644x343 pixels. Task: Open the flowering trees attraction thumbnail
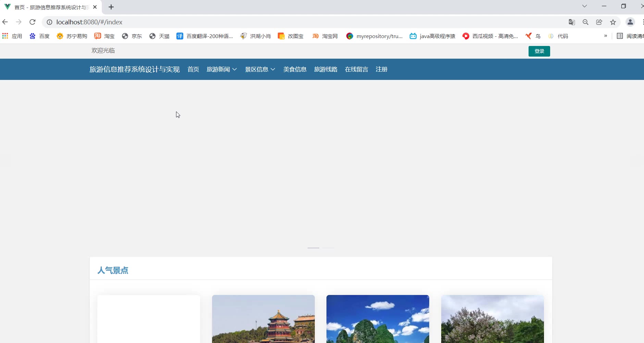click(493, 319)
